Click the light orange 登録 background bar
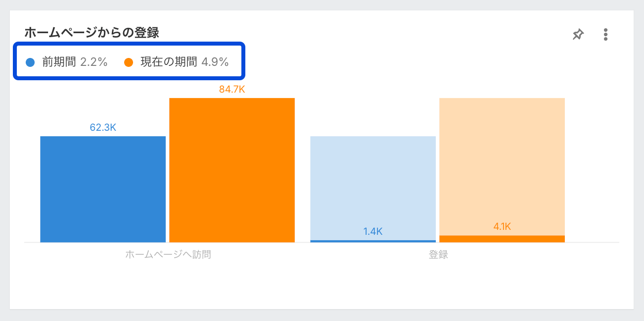644x321 pixels. coord(502,163)
